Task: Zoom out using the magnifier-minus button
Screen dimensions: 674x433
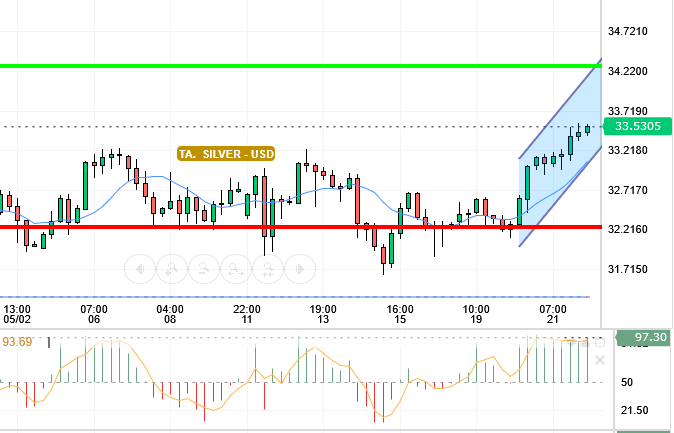Action: (204, 269)
